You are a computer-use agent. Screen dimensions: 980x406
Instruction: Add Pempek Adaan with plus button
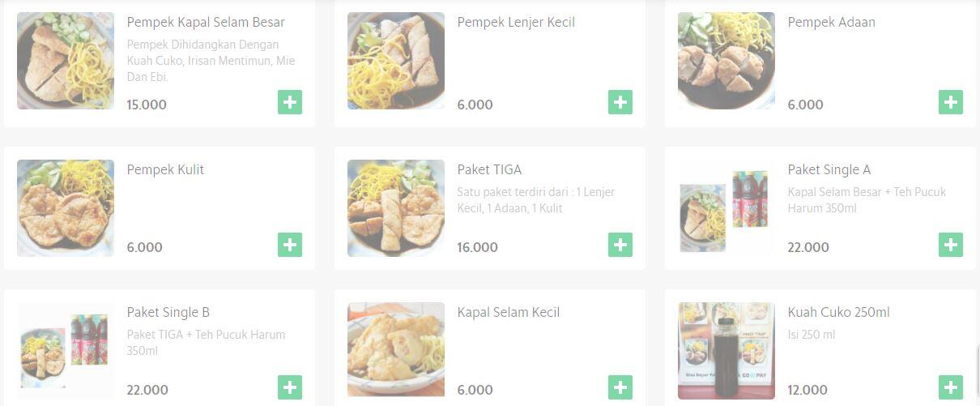coord(951,102)
